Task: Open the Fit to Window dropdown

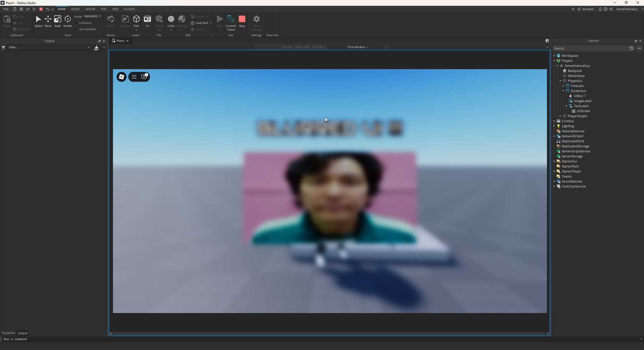Action: pyautogui.click(x=358, y=47)
